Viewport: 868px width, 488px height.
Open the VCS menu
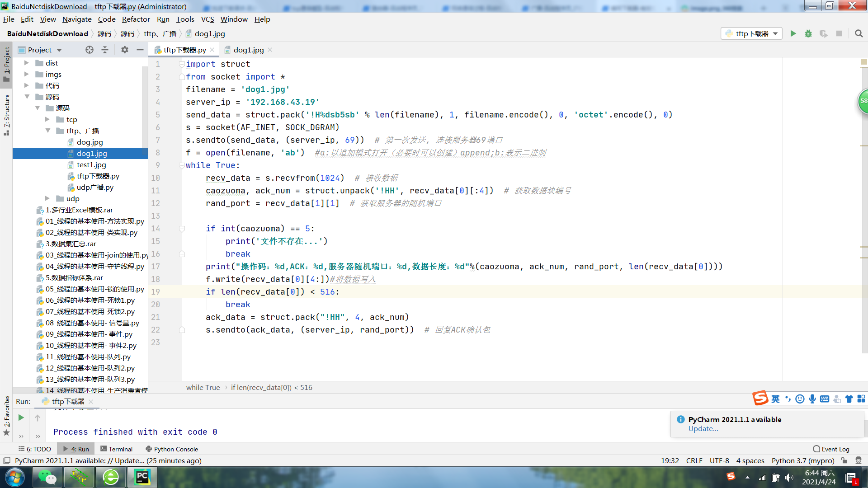pos(208,19)
